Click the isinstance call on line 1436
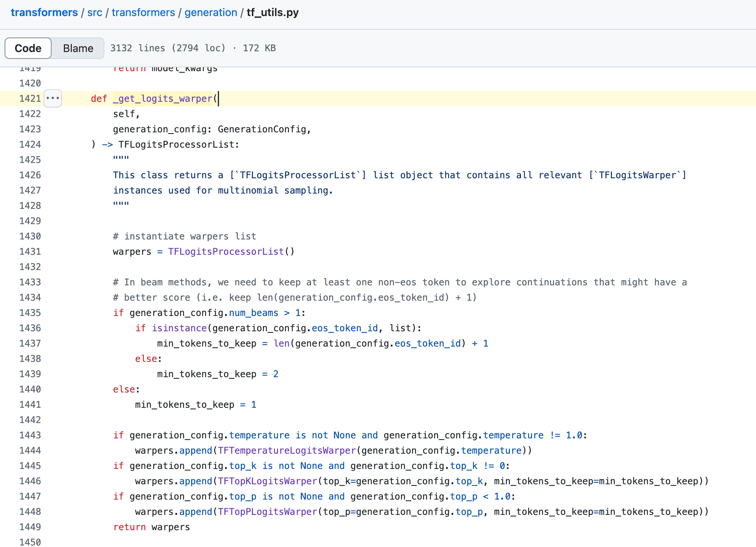This screenshot has height=547, width=756. (179, 328)
